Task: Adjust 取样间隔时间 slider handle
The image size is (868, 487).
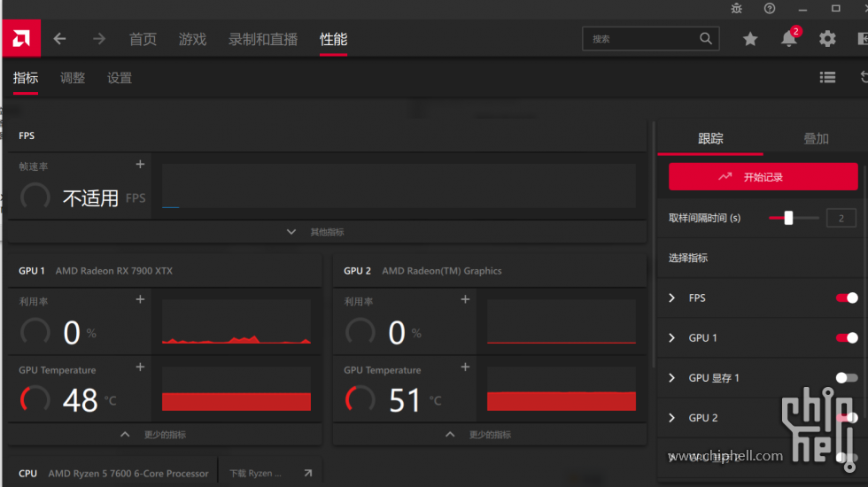Action: click(x=788, y=218)
